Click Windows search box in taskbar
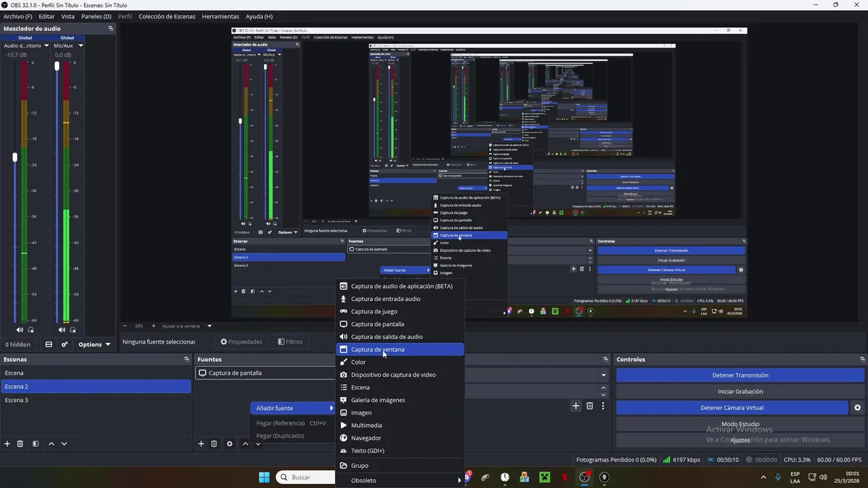 (x=306, y=477)
